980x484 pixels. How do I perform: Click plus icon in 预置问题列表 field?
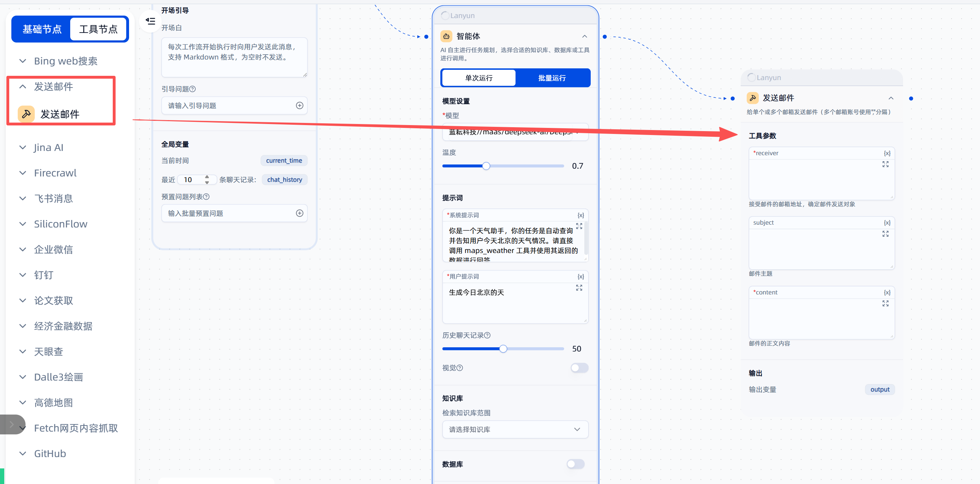[299, 213]
